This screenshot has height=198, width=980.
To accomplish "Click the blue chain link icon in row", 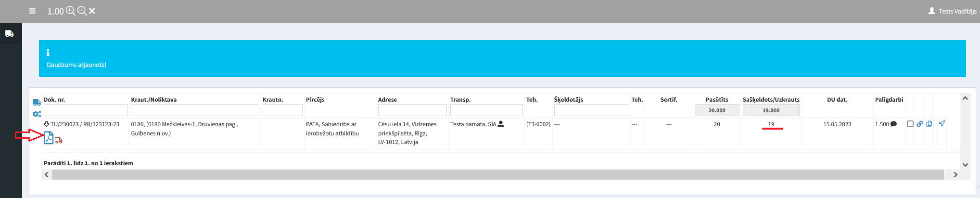I will pos(919,124).
